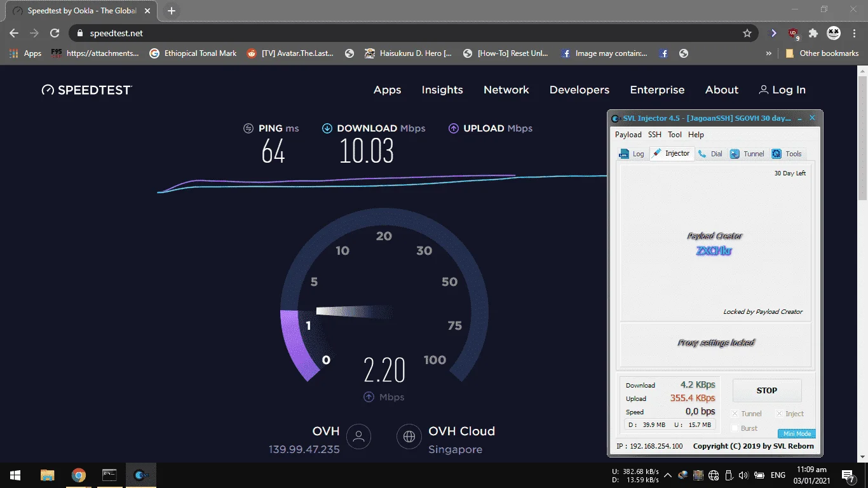The height and width of the screenshot is (488, 868).
Task: Toggle Mini Mode in SVL Injector
Action: pos(797,433)
